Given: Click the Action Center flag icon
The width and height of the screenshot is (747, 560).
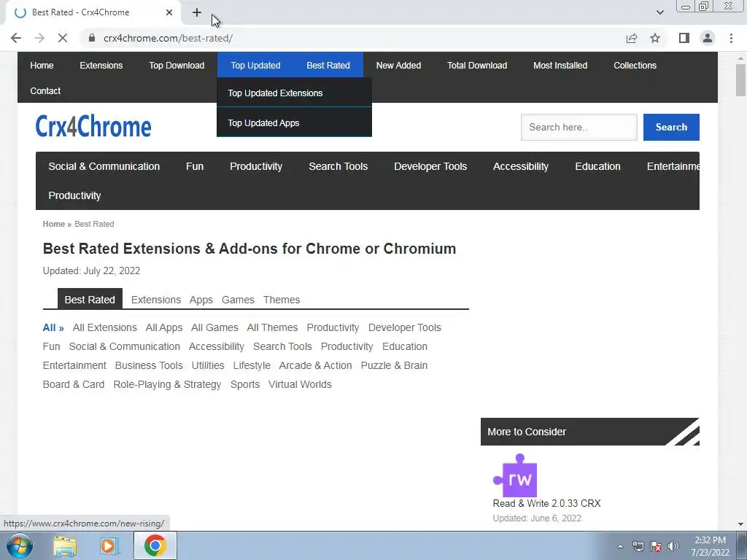Looking at the screenshot, I should click(x=656, y=546).
